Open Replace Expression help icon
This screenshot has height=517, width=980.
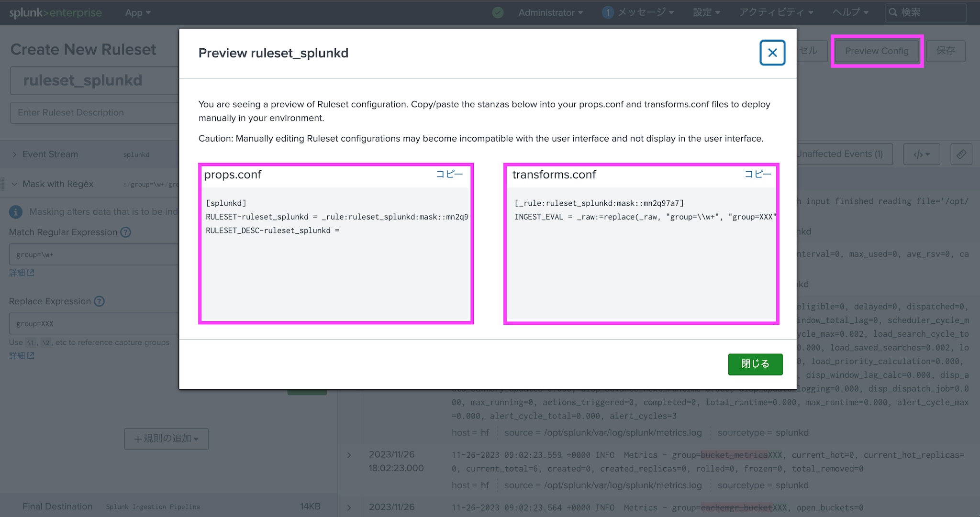pyautogui.click(x=99, y=301)
